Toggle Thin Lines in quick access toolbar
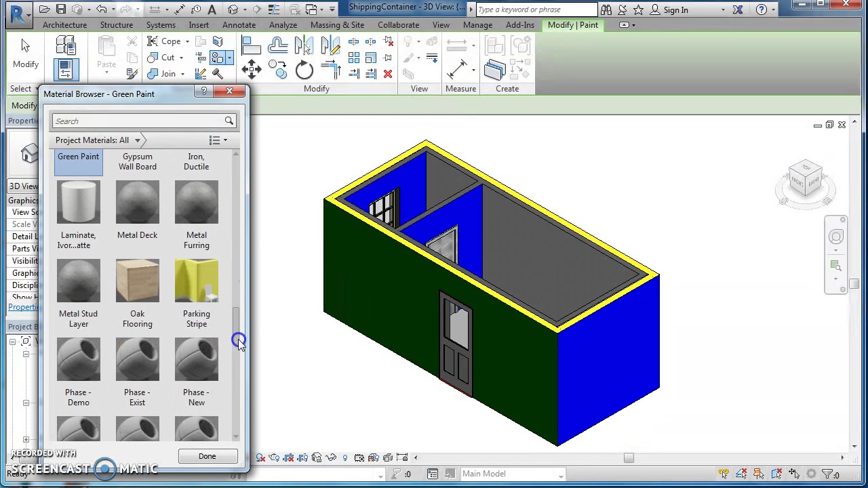The image size is (868, 488). [273, 9]
